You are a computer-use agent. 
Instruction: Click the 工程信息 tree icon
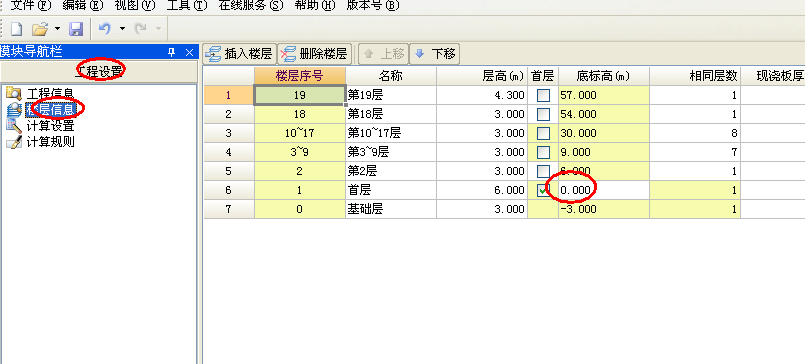pyautogui.click(x=13, y=94)
